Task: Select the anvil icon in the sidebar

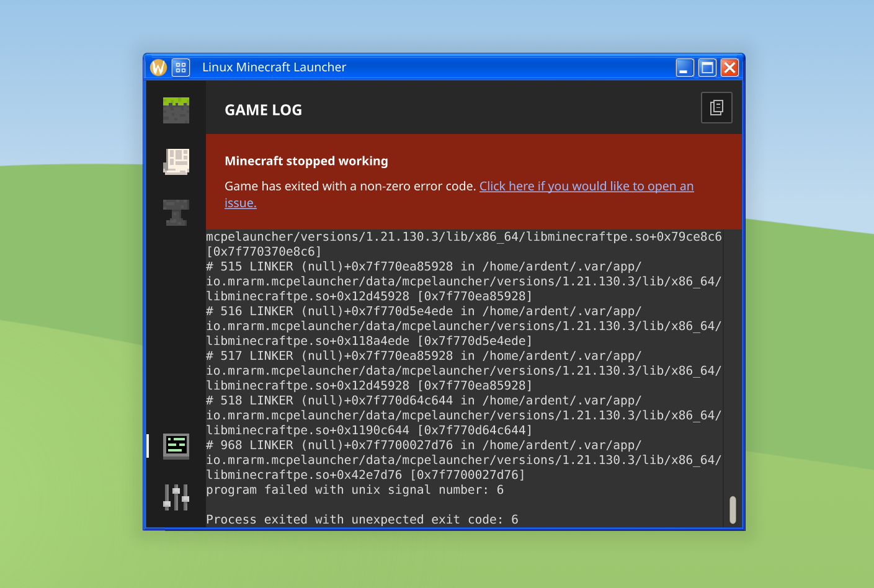Action: pyautogui.click(x=176, y=213)
